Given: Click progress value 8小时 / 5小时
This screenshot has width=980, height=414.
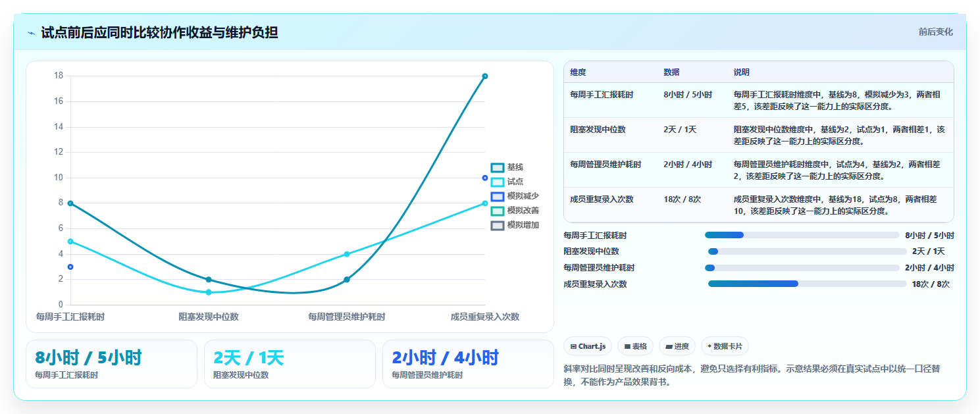Looking at the screenshot, I should tap(929, 235).
